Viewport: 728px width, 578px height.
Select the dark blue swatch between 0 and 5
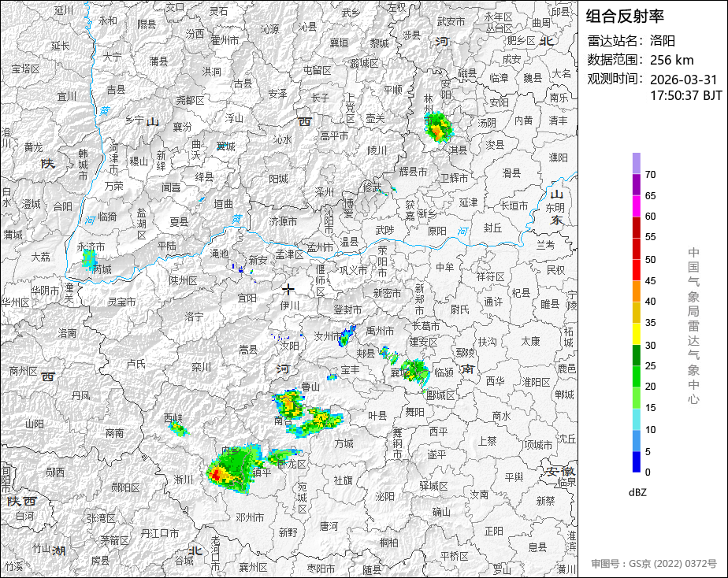click(x=636, y=462)
